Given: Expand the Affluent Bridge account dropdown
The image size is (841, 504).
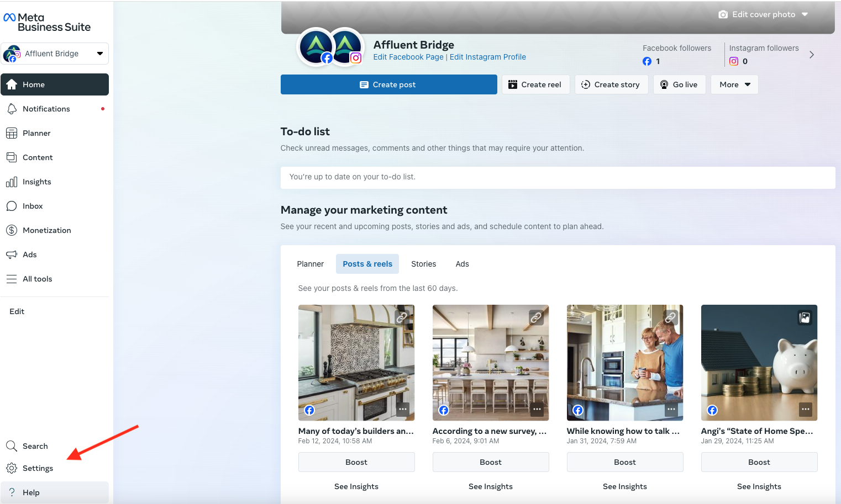Looking at the screenshot, I should pyautogui.click(x=100, y=54).
